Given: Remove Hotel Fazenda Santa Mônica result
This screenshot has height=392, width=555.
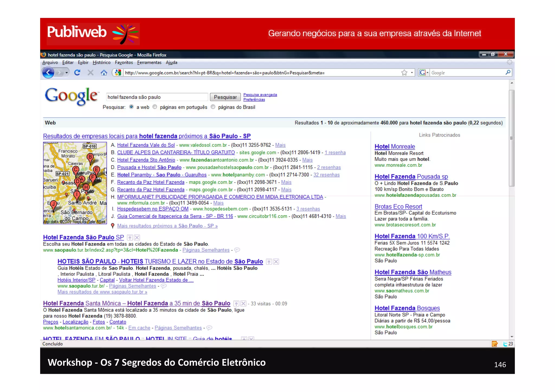Looking at the screenshot, I should click(243, 304).
